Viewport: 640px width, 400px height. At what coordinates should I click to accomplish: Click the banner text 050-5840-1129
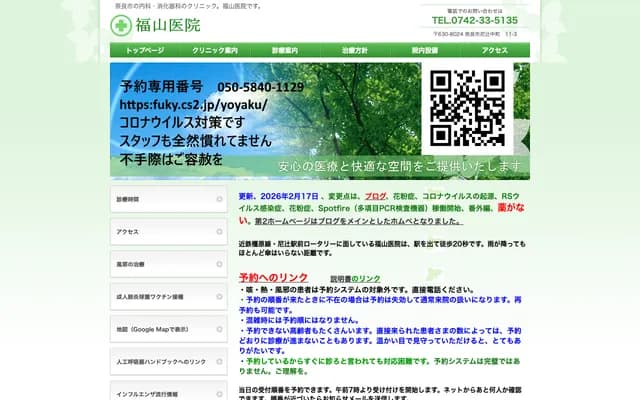[x=260, y=87]
